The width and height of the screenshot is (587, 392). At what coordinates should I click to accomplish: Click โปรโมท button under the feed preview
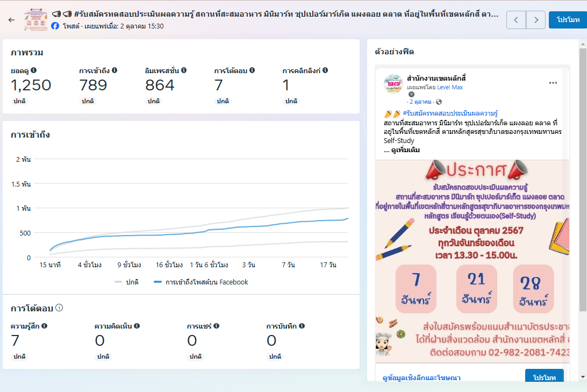click(544, 377)
